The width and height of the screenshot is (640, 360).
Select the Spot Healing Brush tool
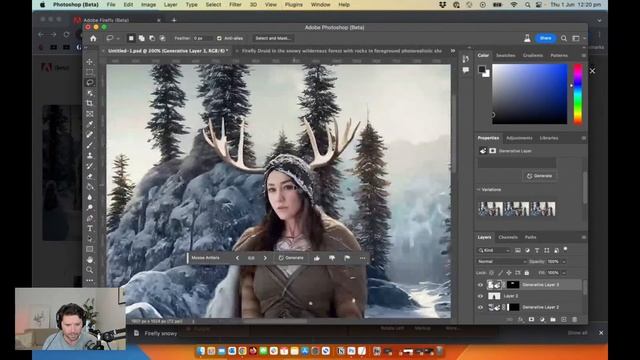tap(90, 135)
